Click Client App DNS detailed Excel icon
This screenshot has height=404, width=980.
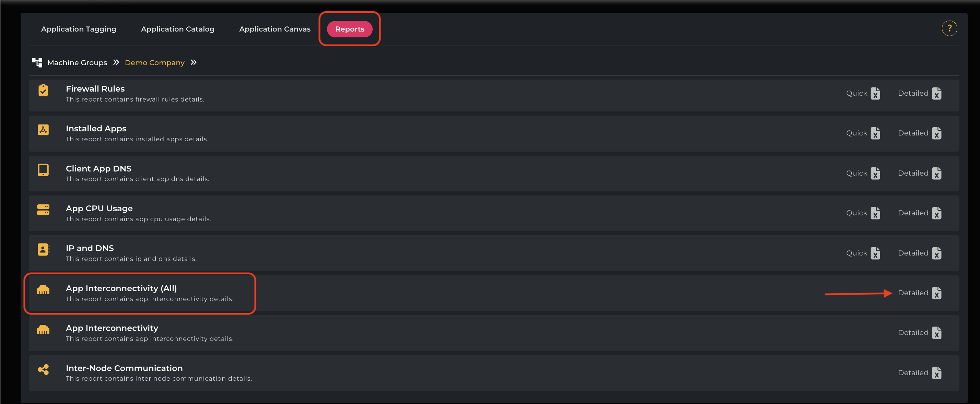pyautogui.click(x=937, y=173)
